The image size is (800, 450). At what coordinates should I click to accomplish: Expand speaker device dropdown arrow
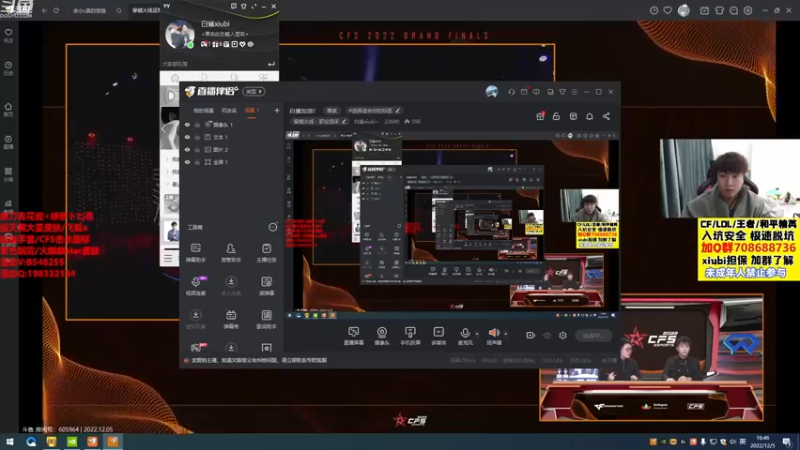pyautogui.click(x=506, y=334)
